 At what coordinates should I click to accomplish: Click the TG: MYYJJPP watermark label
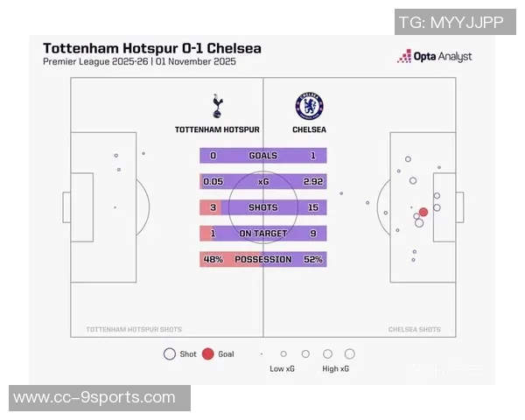click(451, 22)
